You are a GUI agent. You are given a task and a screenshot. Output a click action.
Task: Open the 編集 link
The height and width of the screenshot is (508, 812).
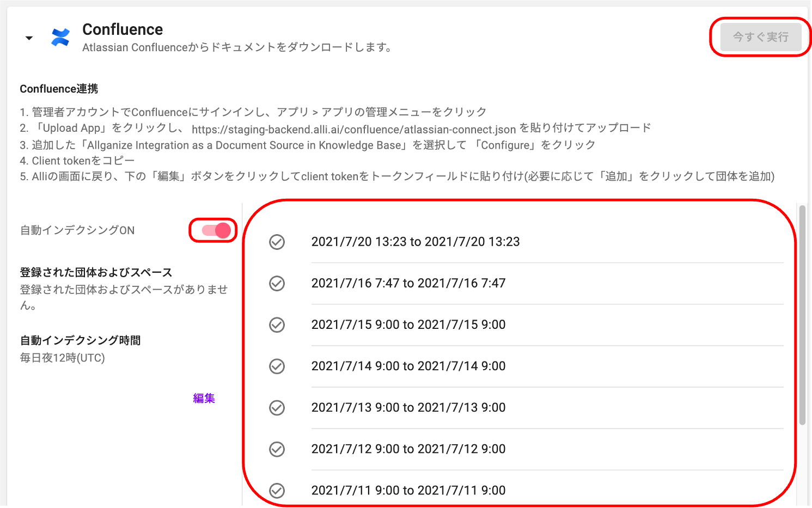204,399
